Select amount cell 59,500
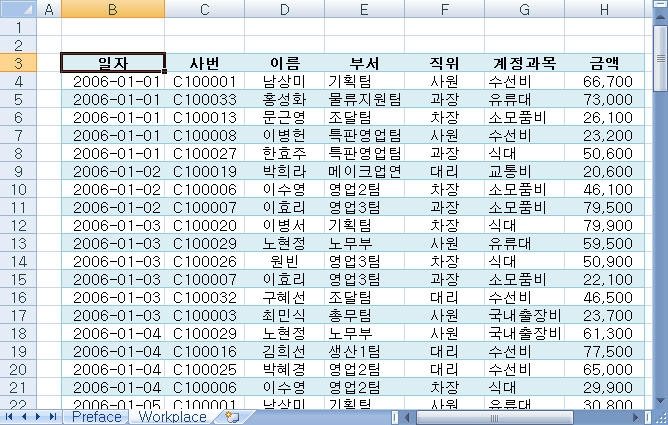Viewport: 668px width, 425px height. (x=605, y=243)
